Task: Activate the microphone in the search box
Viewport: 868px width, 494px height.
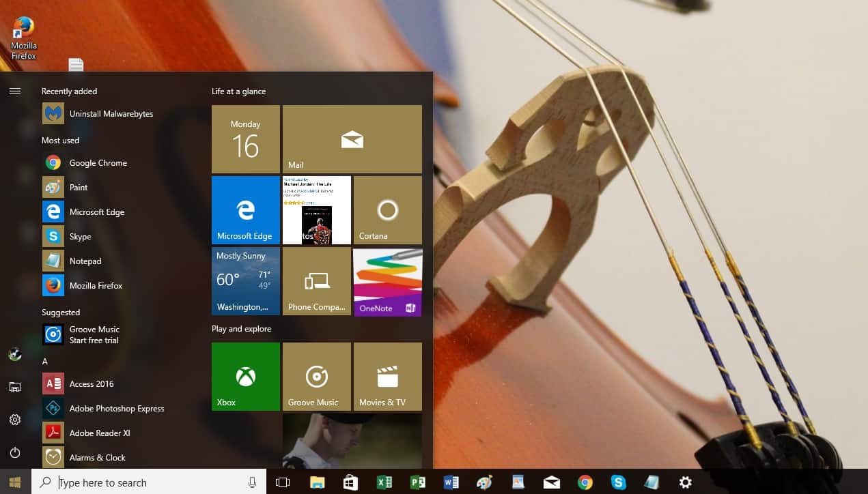Action: pyautogui.click(x=253, y=482)
